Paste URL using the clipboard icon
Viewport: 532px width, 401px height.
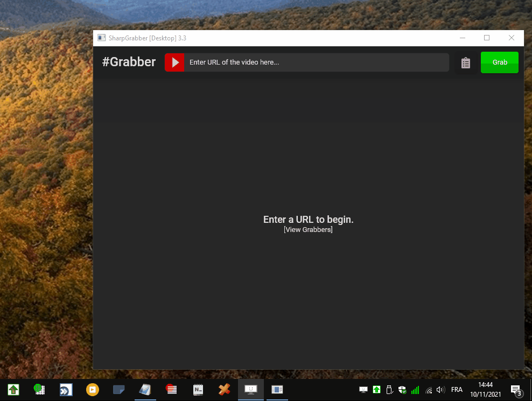coord(465,63)
